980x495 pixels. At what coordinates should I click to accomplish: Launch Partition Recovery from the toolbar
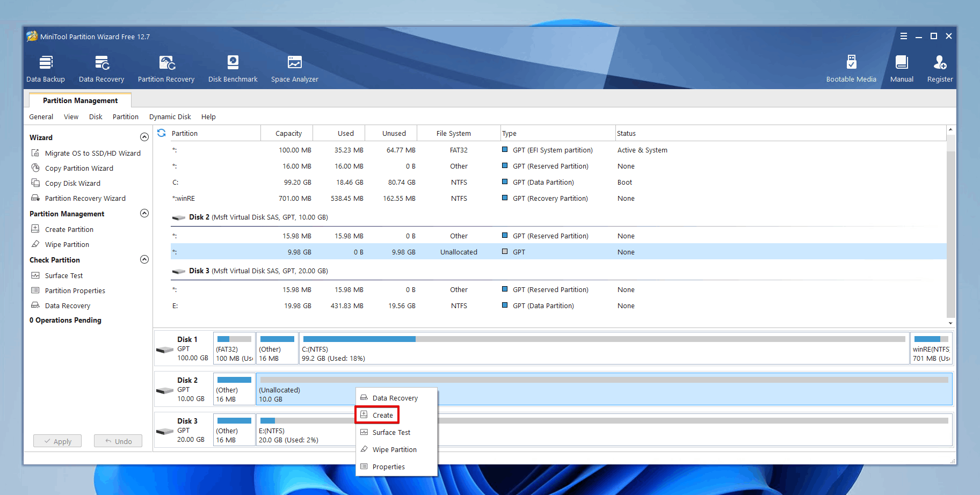(x=166, y=69)
